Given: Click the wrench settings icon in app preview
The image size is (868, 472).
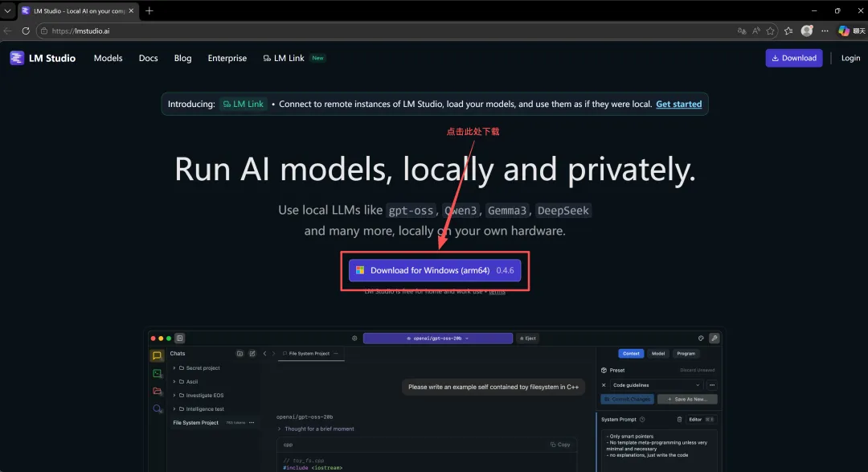Looking at the screenshot, I should 714,338.
